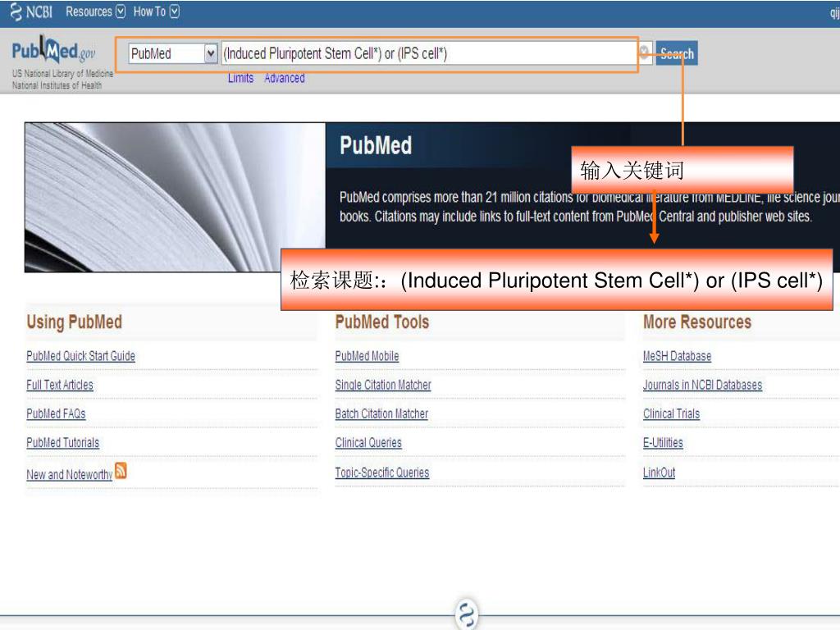Open LinkOut link
This screenshot has width=840, height=630.
click(659, 473)
